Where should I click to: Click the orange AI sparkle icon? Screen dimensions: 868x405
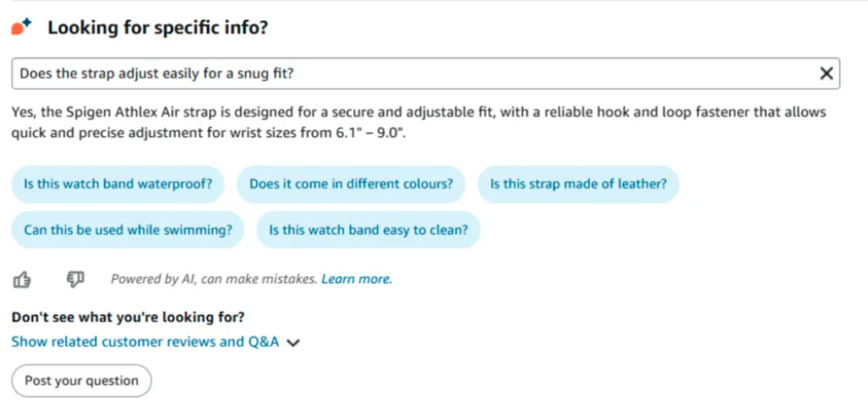22,26
